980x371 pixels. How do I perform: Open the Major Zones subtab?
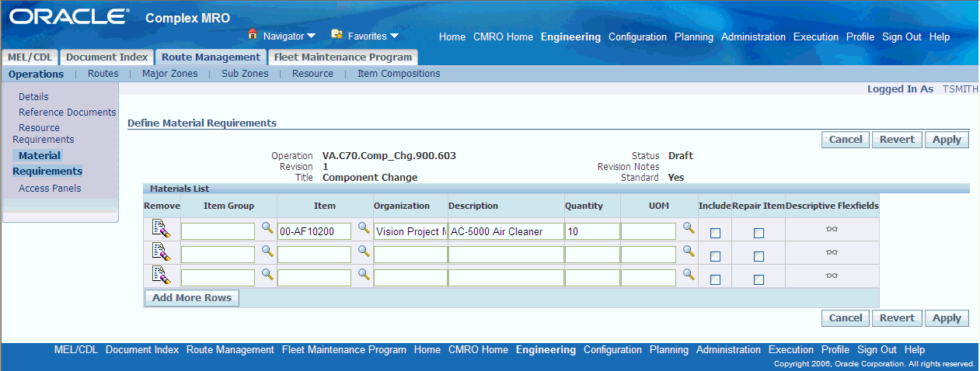[169, 74]
